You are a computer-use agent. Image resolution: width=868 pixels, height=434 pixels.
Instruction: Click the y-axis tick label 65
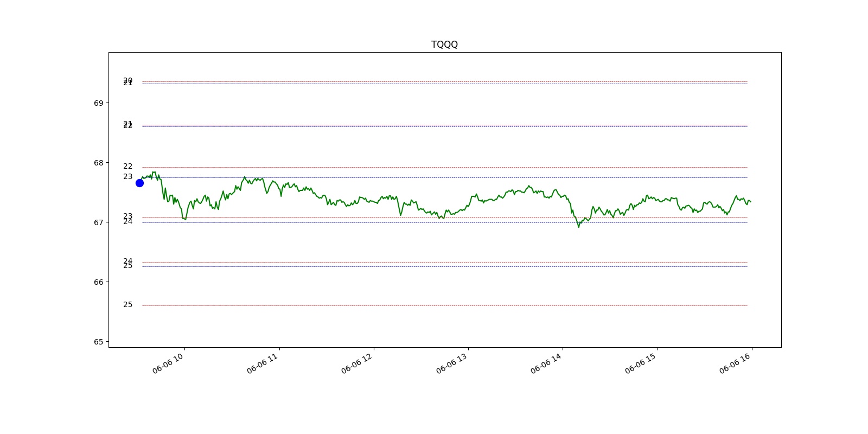pos(98,342)
